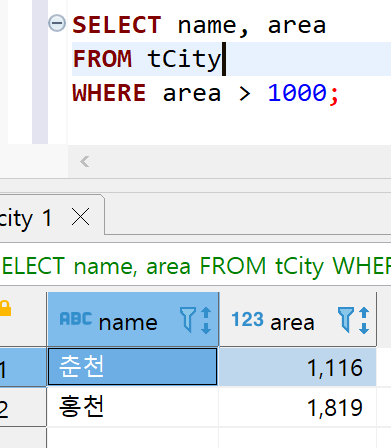Close the tCity 1 result tab
Screen dimensions: 391x448
click(x=81, y=217)
